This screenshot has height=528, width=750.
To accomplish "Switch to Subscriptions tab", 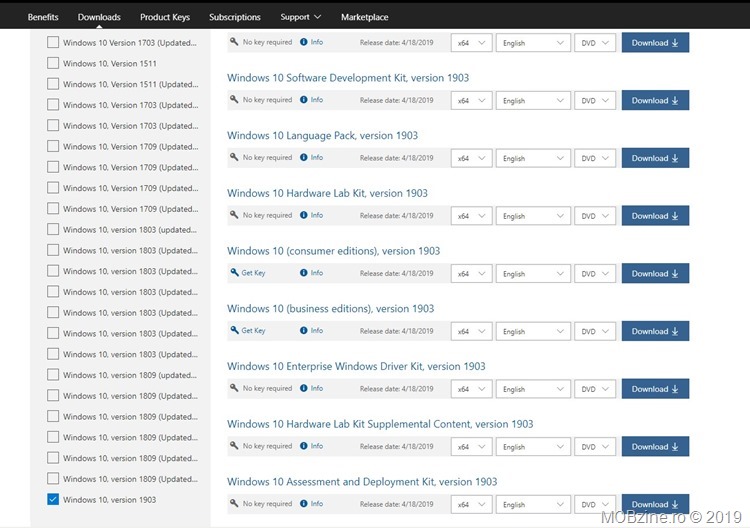I will 235,17.
